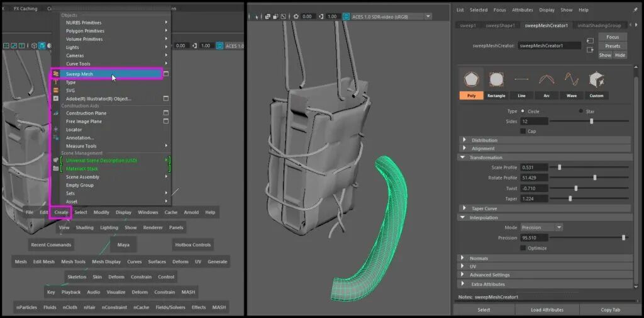The width and height of the screenshot is (644, 318).
Task: Click the Copy Tab button
Action: (609, 310)
